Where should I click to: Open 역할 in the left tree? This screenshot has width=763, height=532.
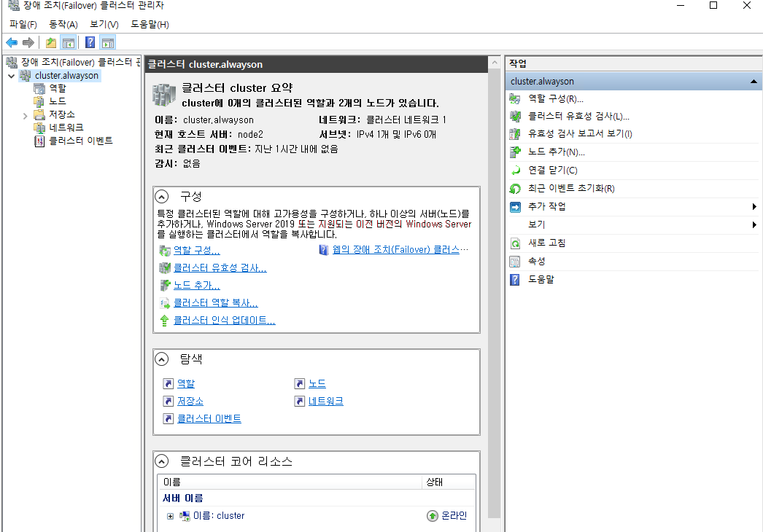(58, 88)
